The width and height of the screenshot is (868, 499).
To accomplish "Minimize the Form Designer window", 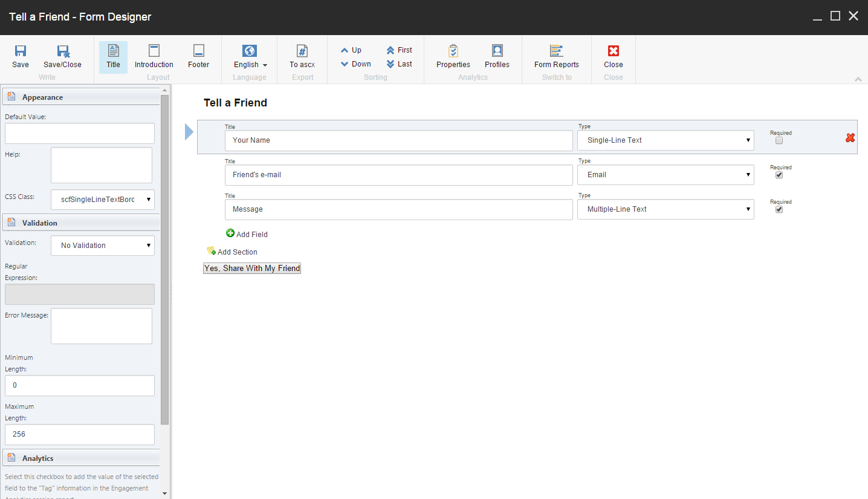I will (817, 18).
